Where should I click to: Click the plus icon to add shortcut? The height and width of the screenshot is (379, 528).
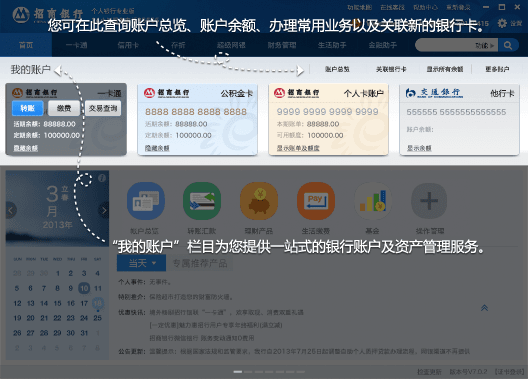(429, 201)
